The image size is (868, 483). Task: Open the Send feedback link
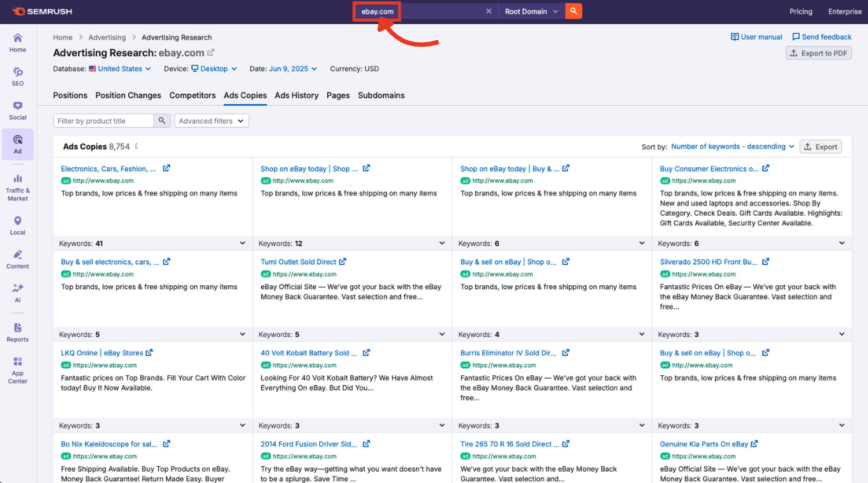821,36
